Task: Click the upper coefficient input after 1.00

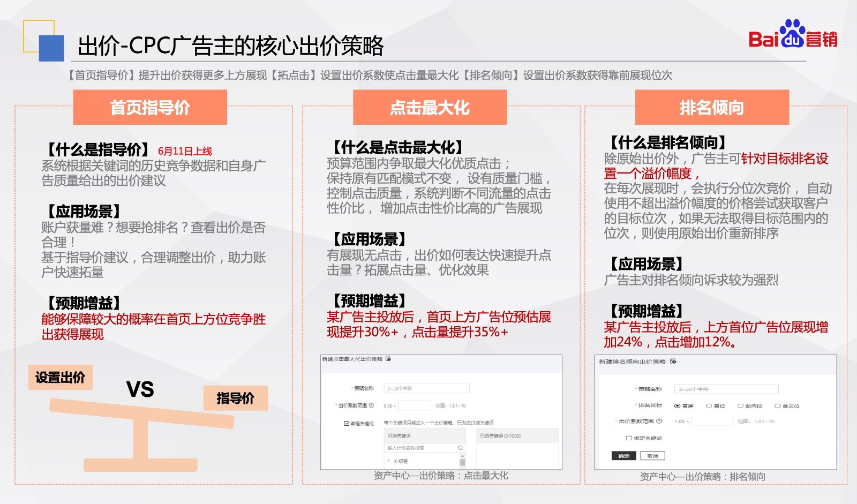Action: tap(712, 422)
